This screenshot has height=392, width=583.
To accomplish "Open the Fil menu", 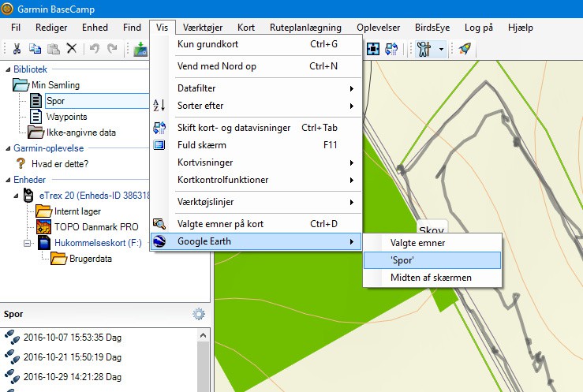I will [x=16, y=28].
